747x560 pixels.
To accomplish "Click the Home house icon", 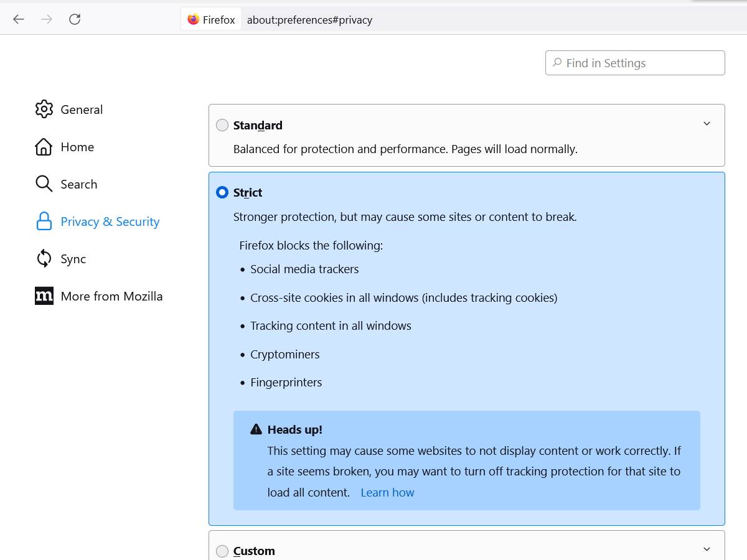I will click(x=44, y=147).
